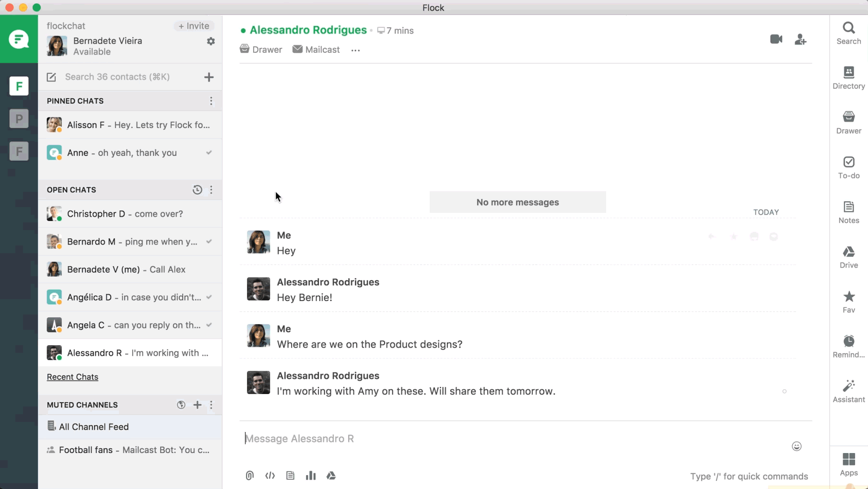Open the Reminders app

click(x=848, y=347)
